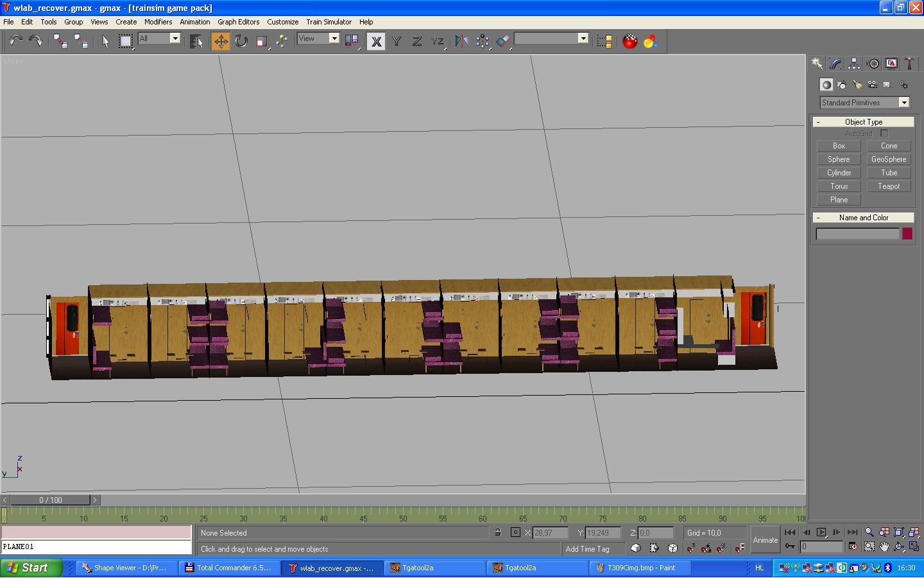Toggle the Angle Snap magnet
924x578 pixels.
[x=706, y=548]
